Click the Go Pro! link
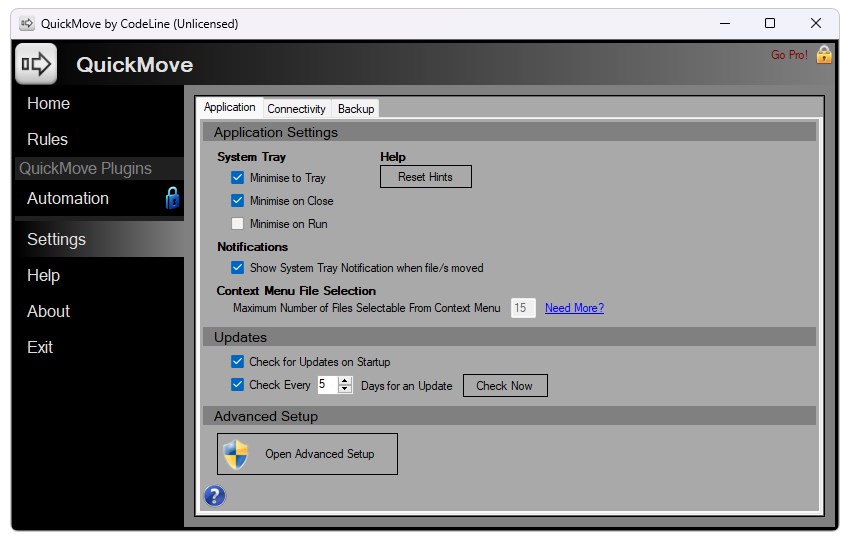This screenshot has height=541, width=848. pos(789,55)
